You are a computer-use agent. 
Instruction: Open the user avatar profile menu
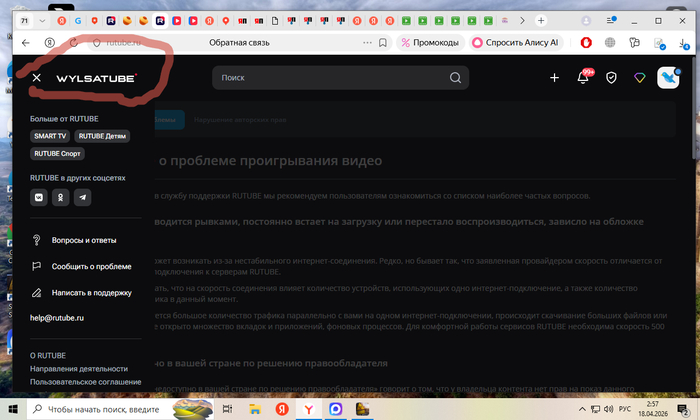click(x=668, y=78)
